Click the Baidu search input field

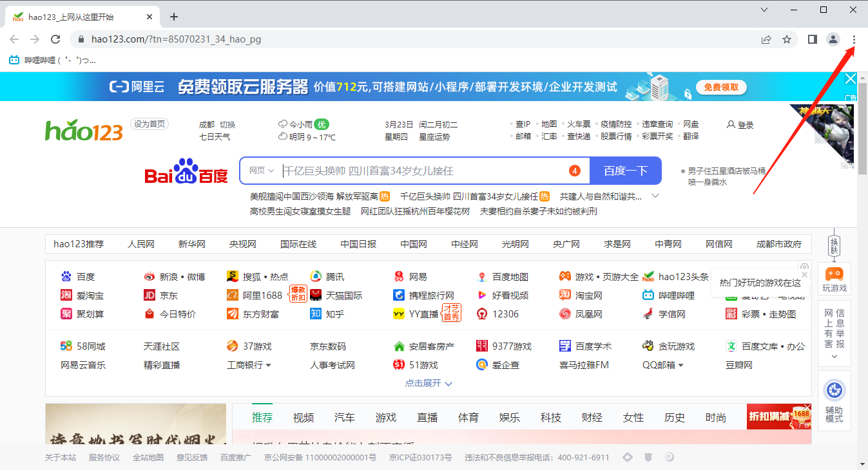tap(422, 171)
